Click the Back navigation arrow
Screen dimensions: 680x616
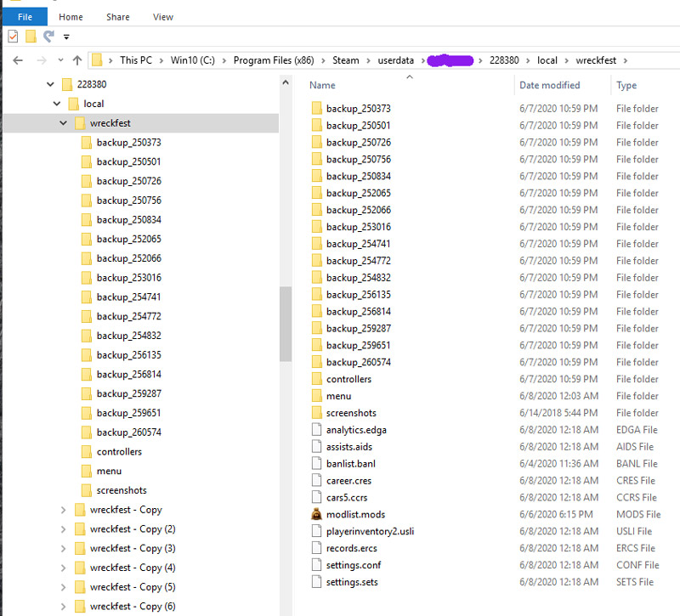18,60
